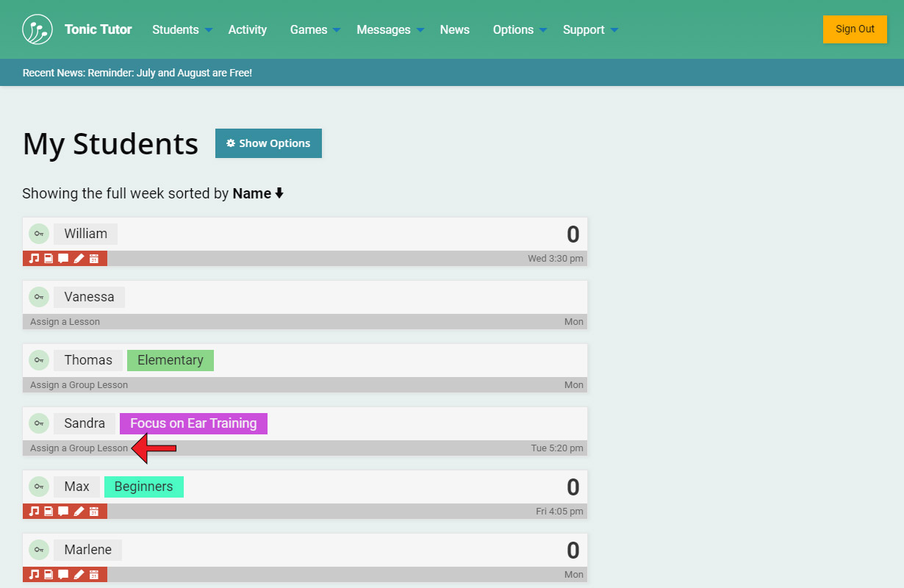
Task: Click the key icon beside Sandra
Action: click(x=39, y=423)
